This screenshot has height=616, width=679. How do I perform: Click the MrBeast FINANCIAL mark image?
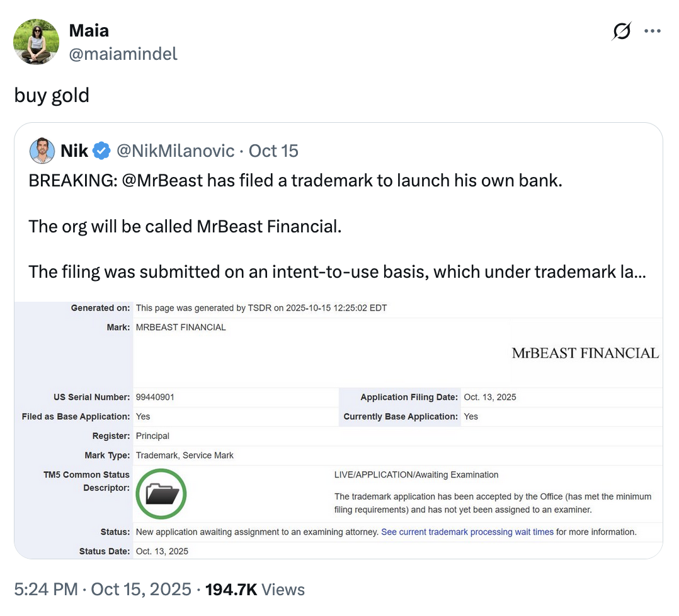(585, 353)
